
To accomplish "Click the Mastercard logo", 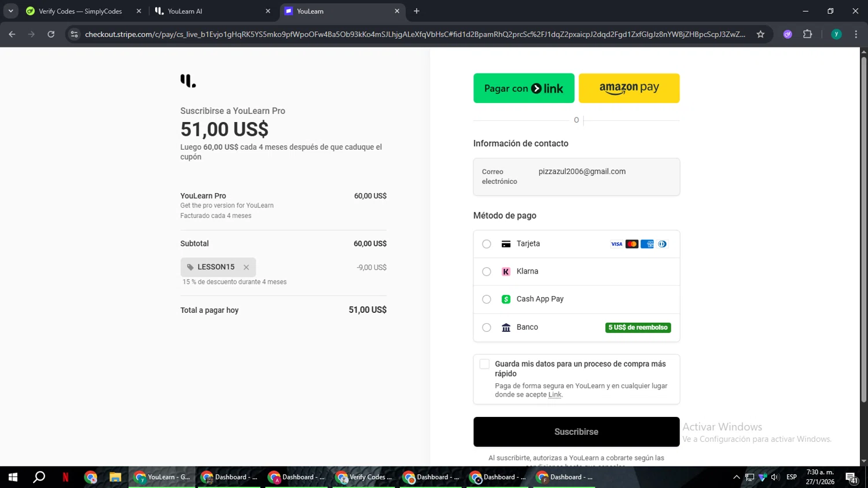I will pyautogui.click(x=632, y=244).
